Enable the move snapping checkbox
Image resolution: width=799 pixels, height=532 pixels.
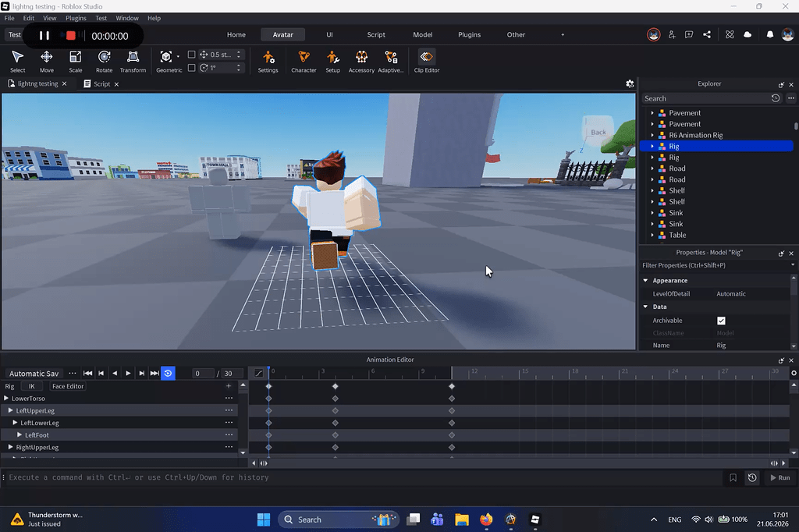click(x=192, y=54)
